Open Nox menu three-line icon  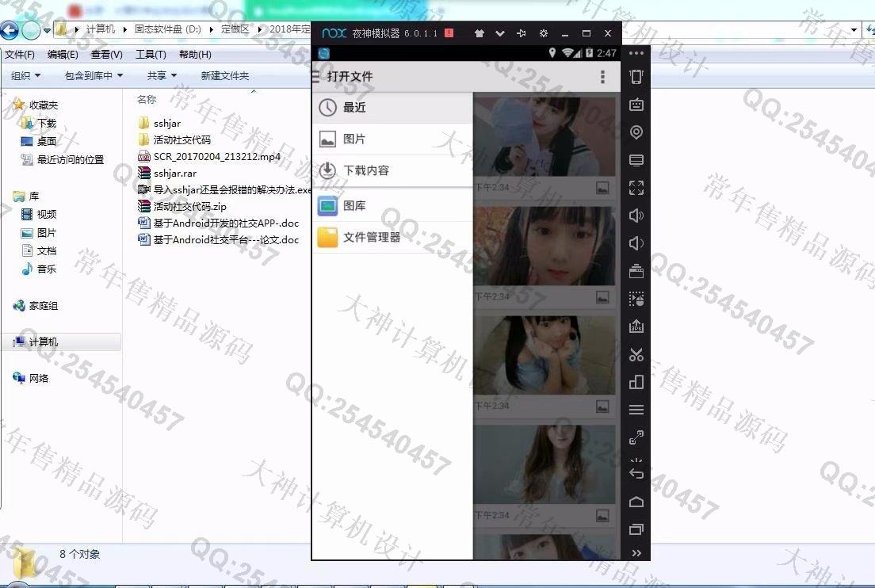coord(636,410)
